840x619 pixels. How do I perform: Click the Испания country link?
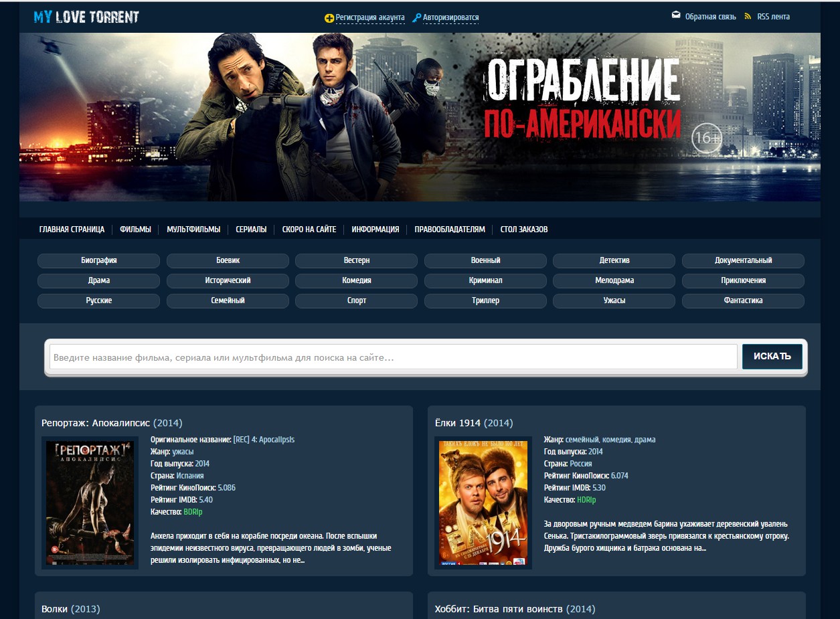pos(190,476)
